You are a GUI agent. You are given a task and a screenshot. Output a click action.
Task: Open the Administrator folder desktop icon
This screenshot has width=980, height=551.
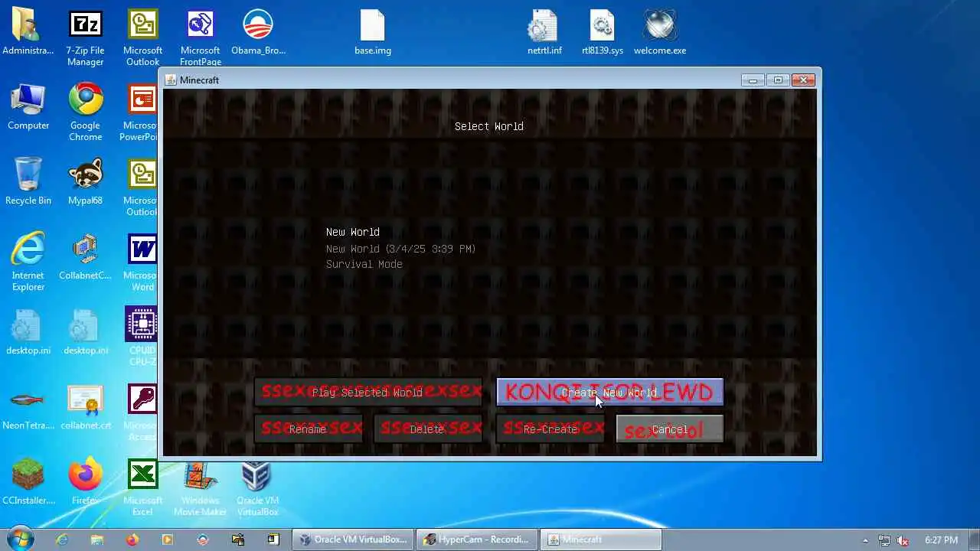click(28, 32)
